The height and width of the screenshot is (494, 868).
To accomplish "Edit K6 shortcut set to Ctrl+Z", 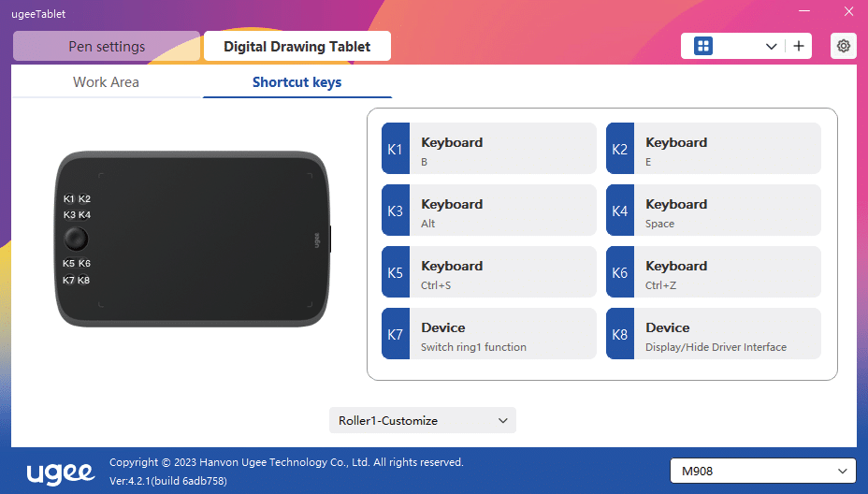I will tap(713, 272).
